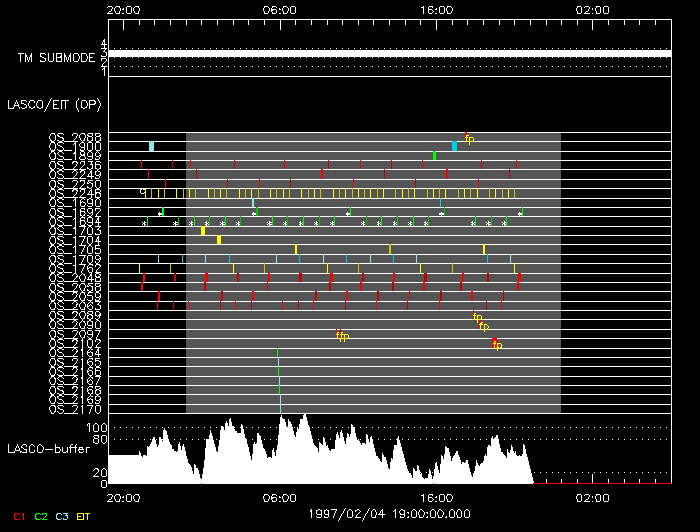Screen dimensions: 700x532
Task: Select the EIT legend entry
Action: tap(84, 516)
